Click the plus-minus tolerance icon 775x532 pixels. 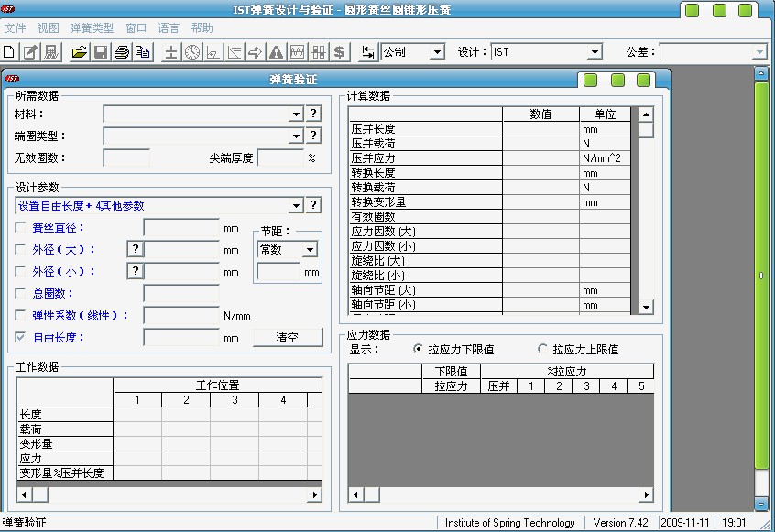171,52
